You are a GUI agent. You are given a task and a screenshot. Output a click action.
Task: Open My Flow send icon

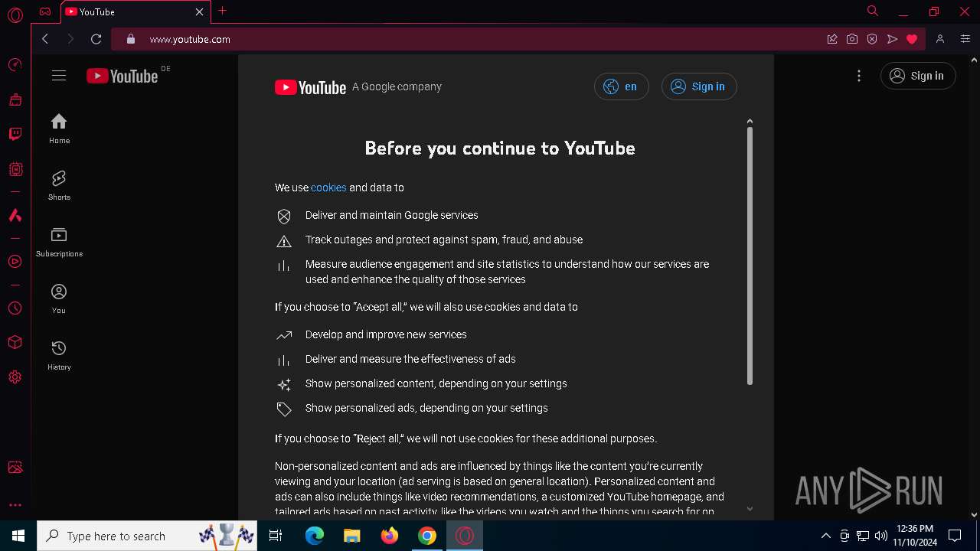[x=892, y=39]
